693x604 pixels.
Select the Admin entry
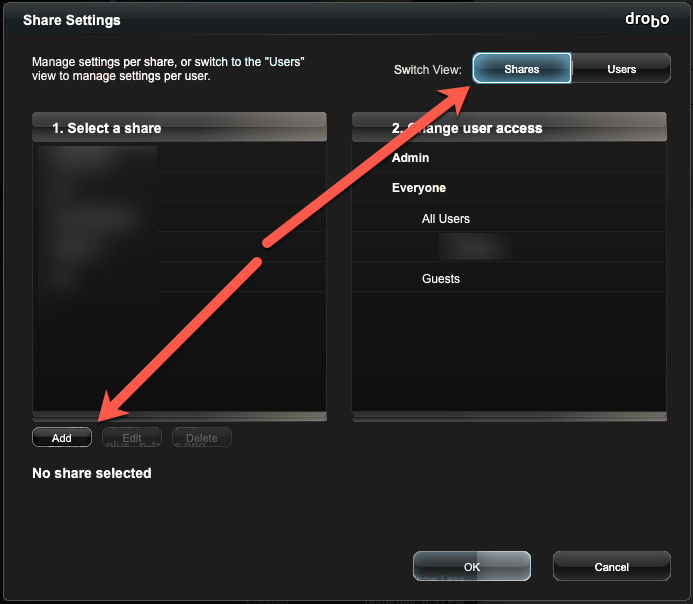tap(509, 158)
